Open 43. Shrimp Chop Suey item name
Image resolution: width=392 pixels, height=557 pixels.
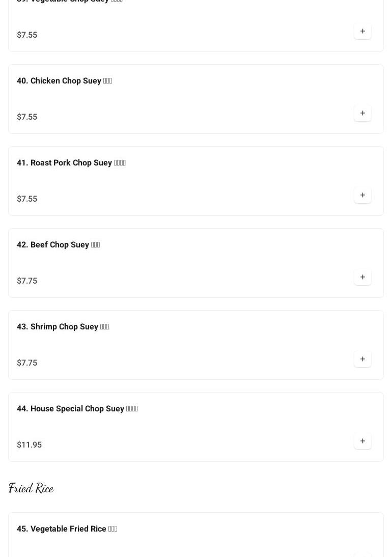coord(63,327)
